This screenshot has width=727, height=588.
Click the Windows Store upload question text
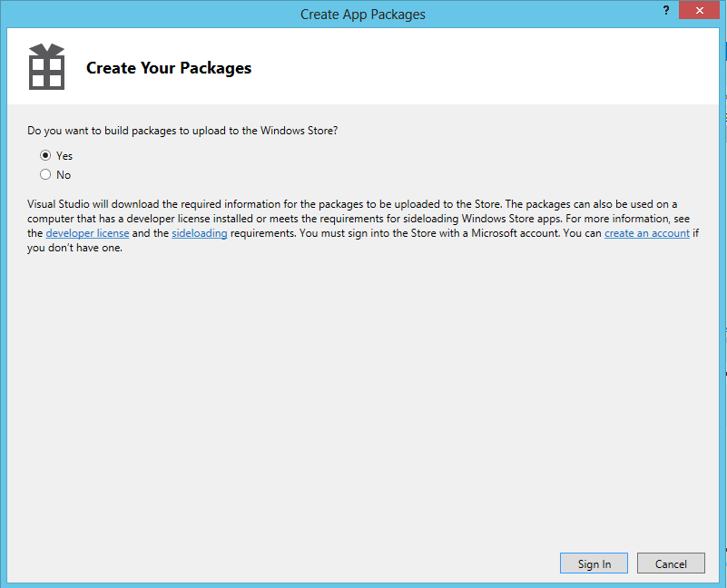pos(182,131)
